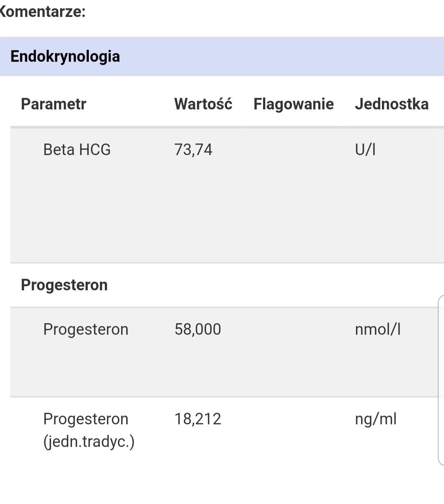
Task: Click the Jednostka column header
Action: (391, 104)
